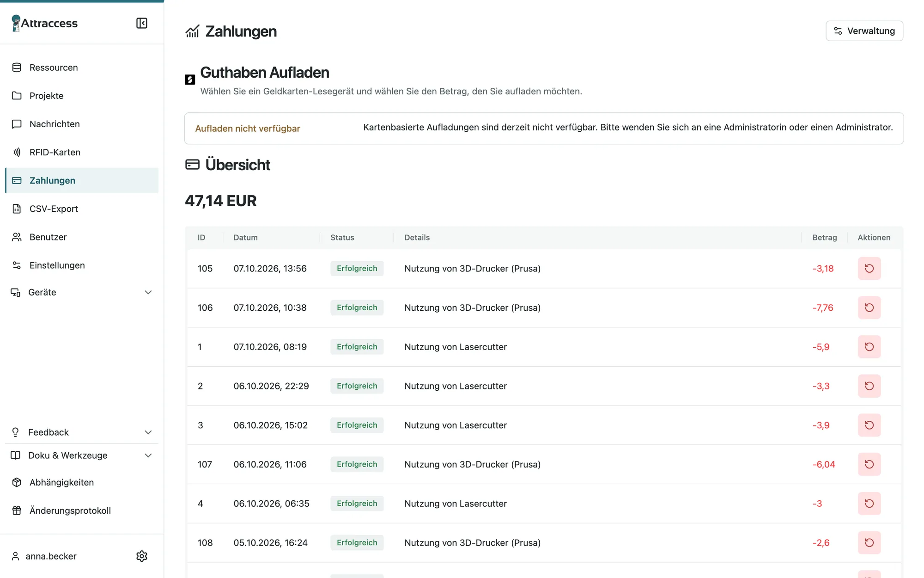Refund transaction 107 using its undo icon
The width and height of the screenshot is (924, 578).
pos(869,464)
